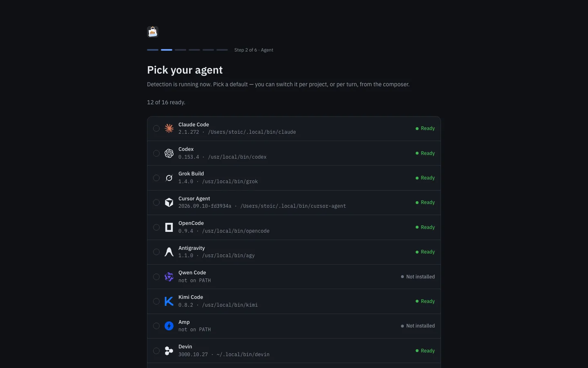Click the sixth step progress segment

[x=222, y=50]
